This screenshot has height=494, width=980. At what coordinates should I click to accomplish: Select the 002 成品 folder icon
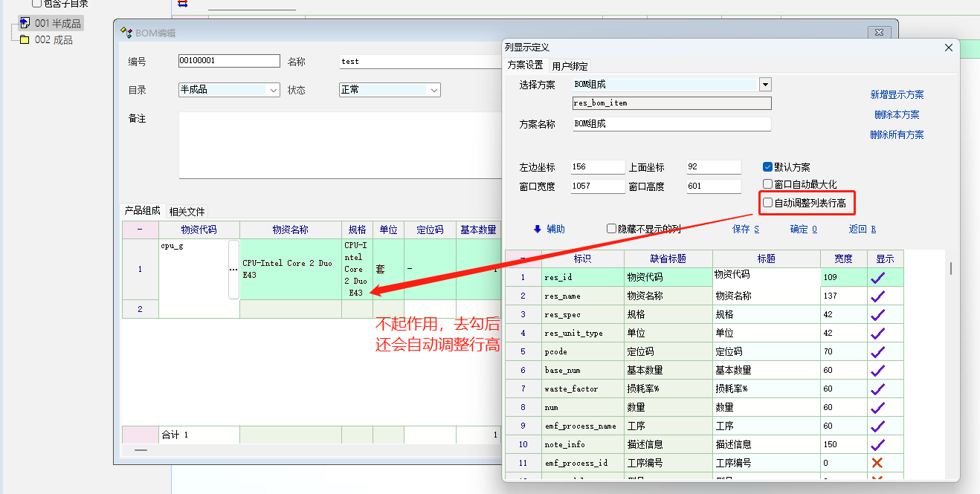pos(25,40)
